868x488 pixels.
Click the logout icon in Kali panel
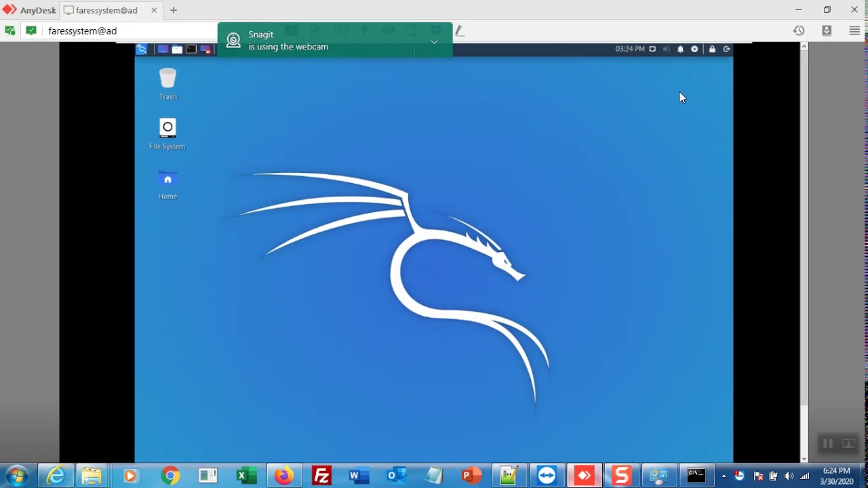[x=726, y=49]
